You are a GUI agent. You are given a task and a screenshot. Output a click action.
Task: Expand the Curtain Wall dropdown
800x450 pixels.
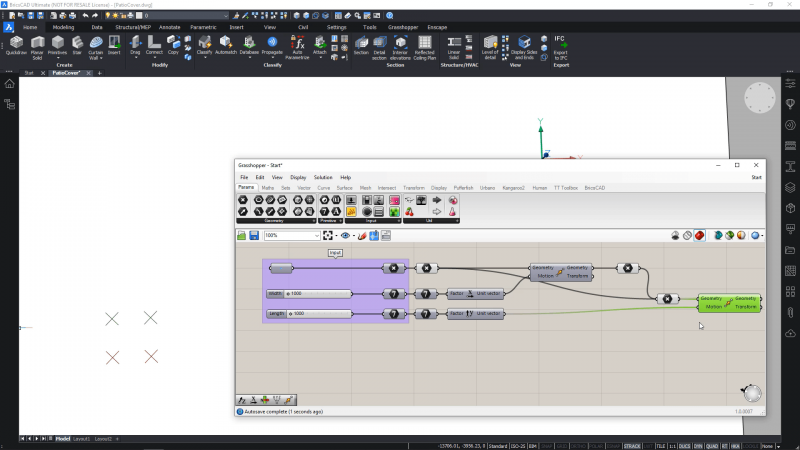click(x=99, y=59)
